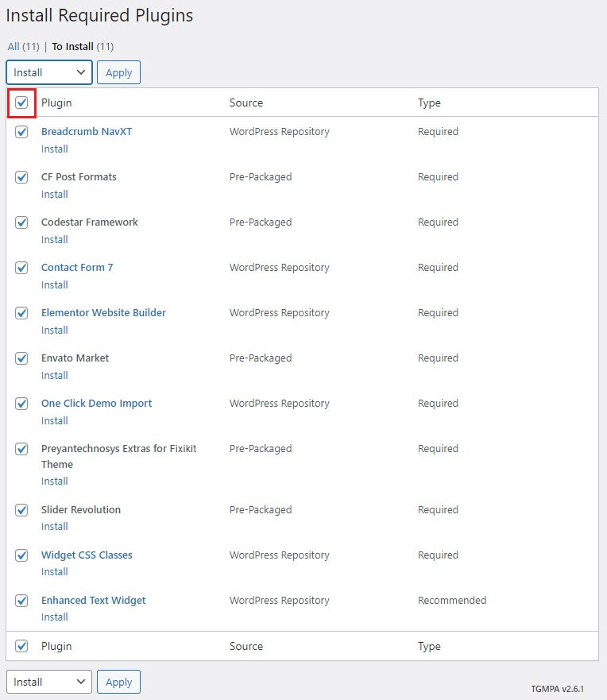Click Install under Breadcrumb NavXT
This screenshot has width=607, height=700.
click(x=55, y=149)
